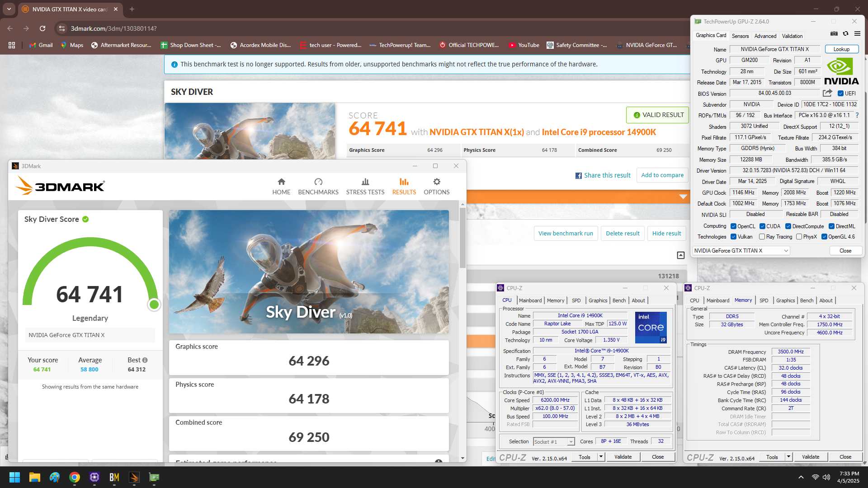Open File Explorer from the taskbar

pos(35,477)
